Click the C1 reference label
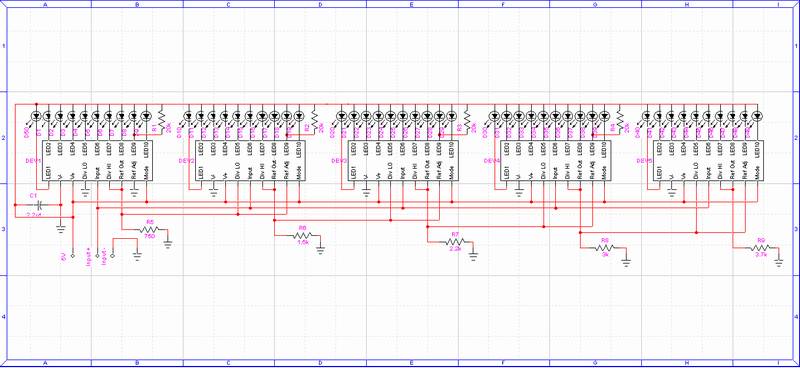The image size is (800, 368). click(x=34, y=196)
